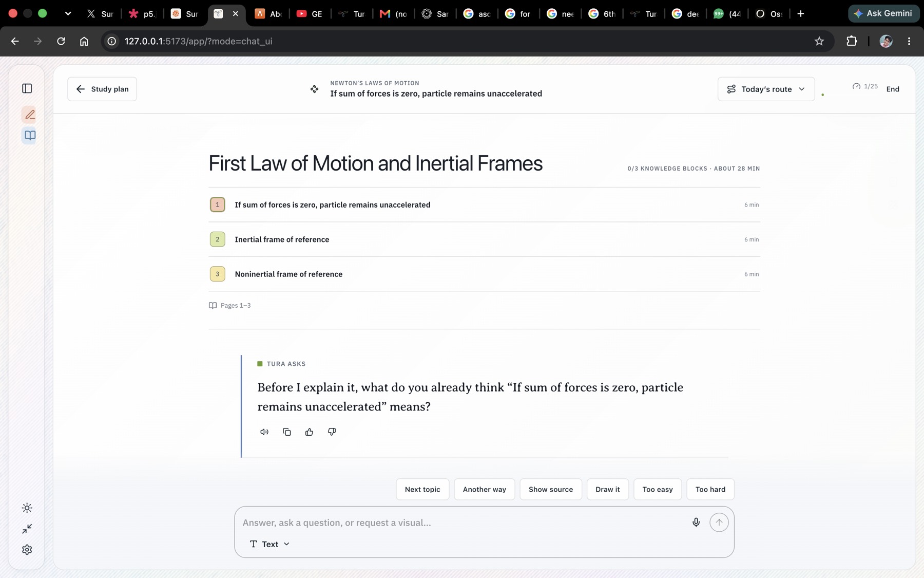Viewport: 924px width, 578px height.
Task: Open a new browser tab
Action: pyautogui.click(x=801, y=14)
